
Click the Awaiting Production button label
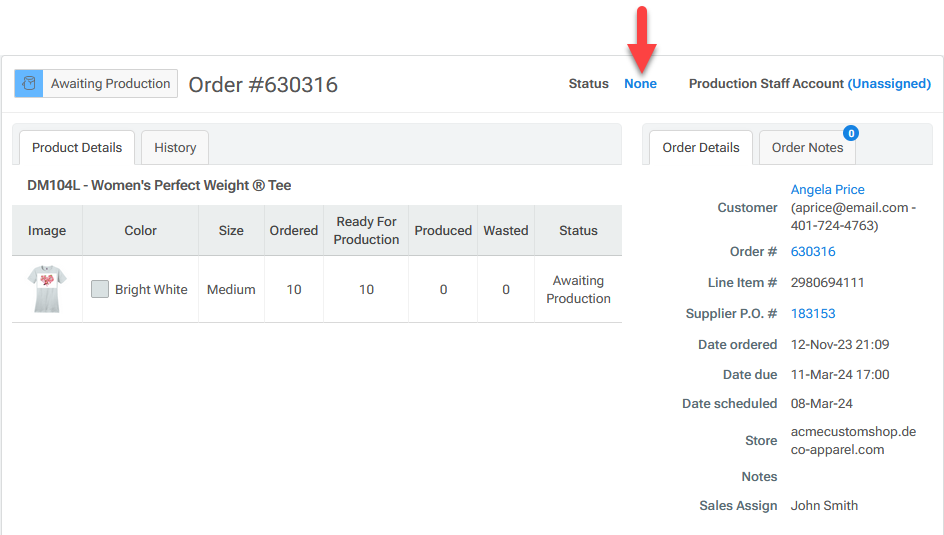(x=110, y=84)
